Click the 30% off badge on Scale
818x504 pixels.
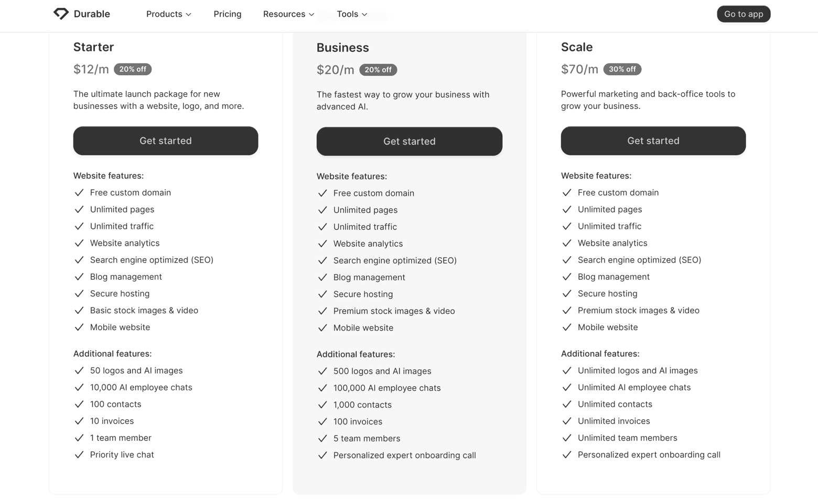tap(622, 69)
